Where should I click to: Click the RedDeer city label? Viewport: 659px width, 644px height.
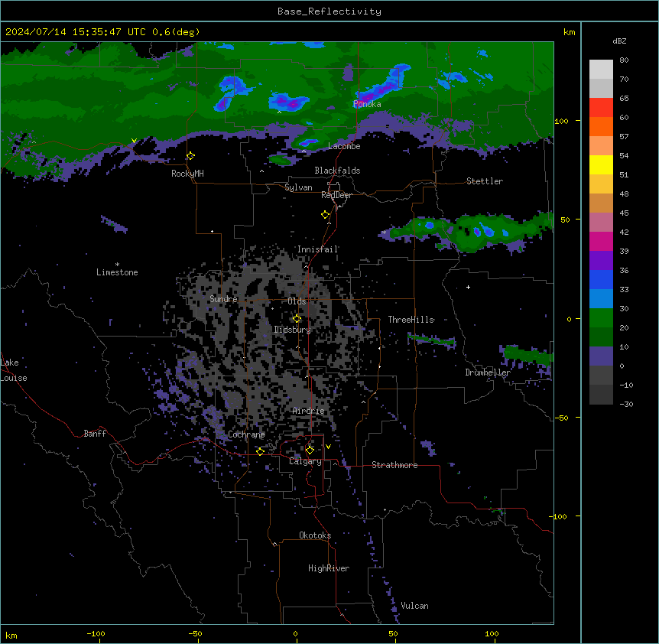[x=336, y=195]
